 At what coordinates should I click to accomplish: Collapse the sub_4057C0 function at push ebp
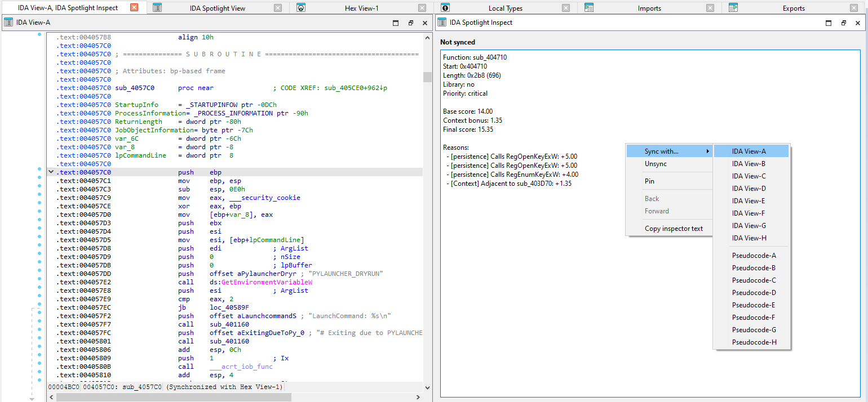pos(51,172)
